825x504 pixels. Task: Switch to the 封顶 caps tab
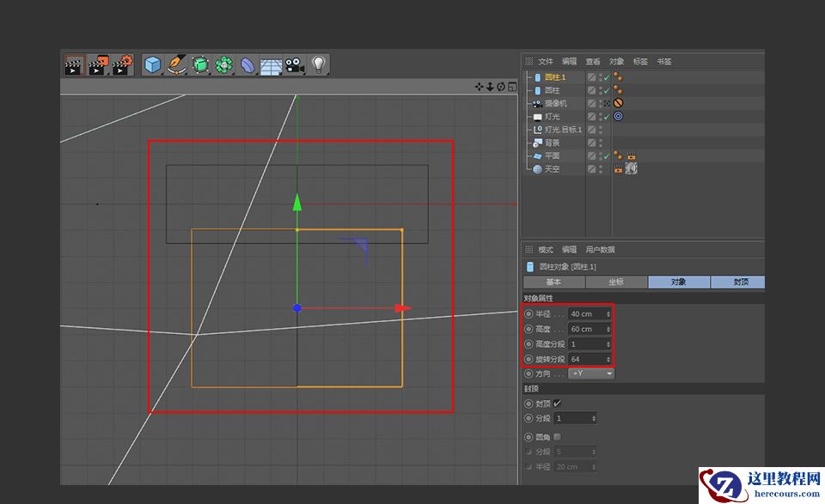click(738, 281)
